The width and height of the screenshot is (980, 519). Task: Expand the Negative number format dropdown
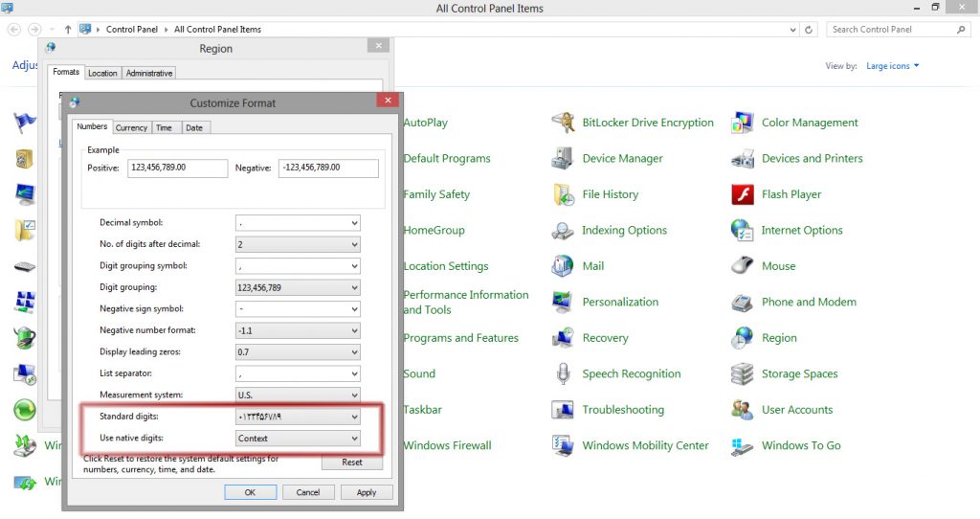coord(354,330)
